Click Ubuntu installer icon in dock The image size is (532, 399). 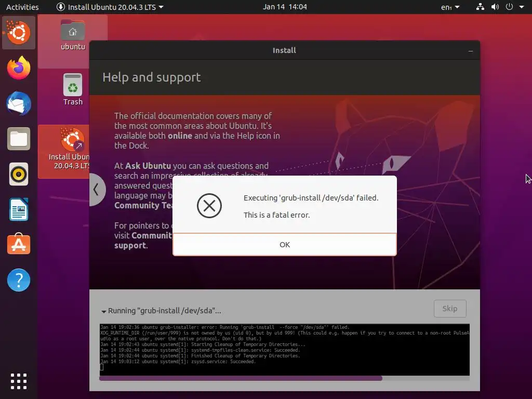click(x=19, y=33)
